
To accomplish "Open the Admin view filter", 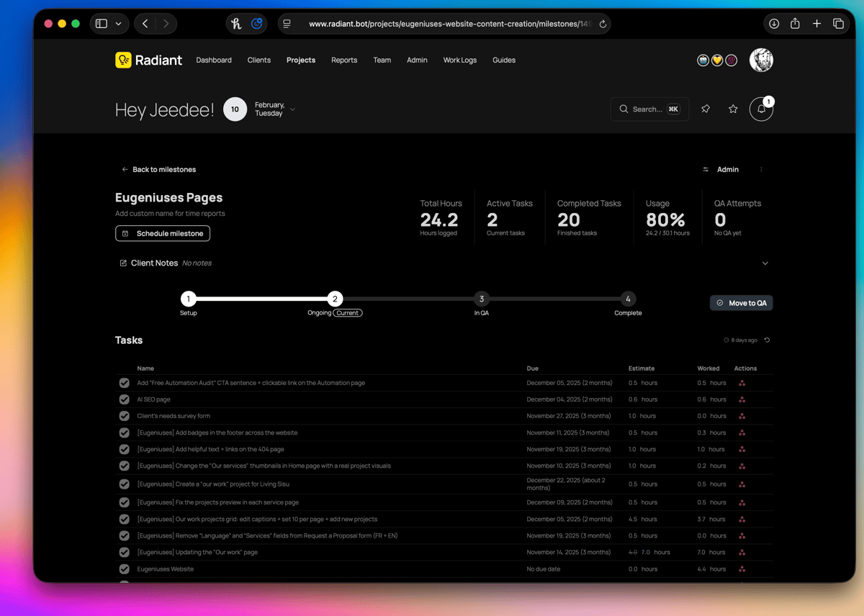I will click(721, 170).
